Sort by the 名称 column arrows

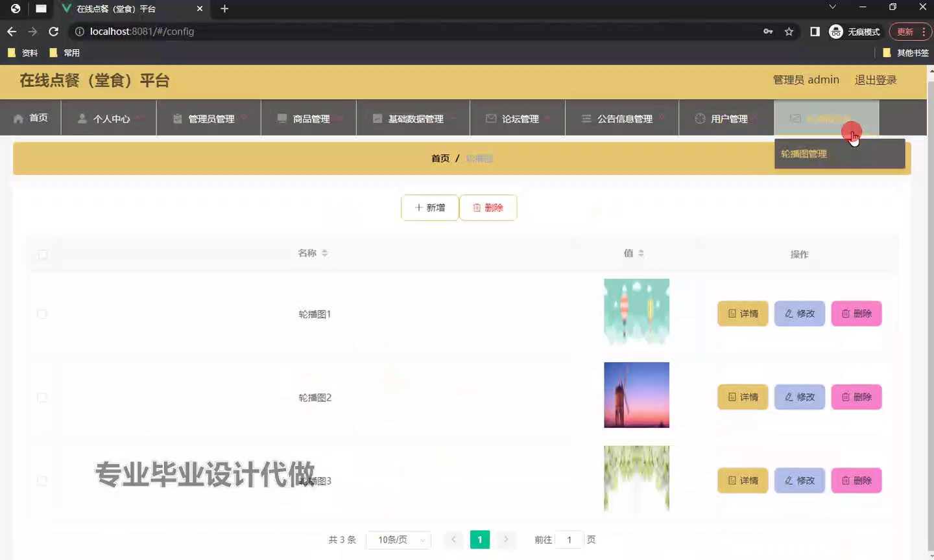pos(324,253)
